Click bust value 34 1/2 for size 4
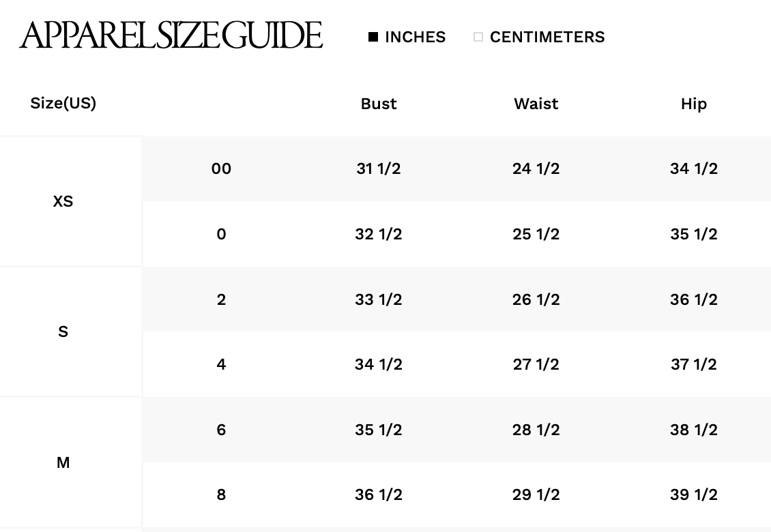Screen dimensions: 771x532 tap(379, 364)
